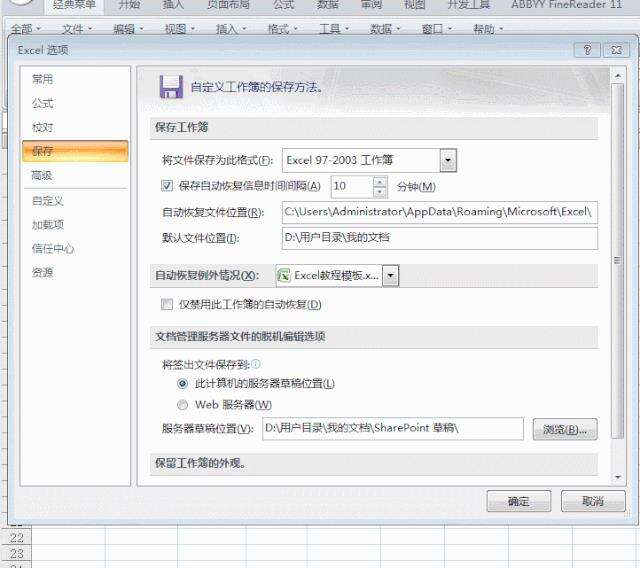640x568 pixels.
Task: Click the Excel file icon in exception dropdown
Action: point(284,276)
